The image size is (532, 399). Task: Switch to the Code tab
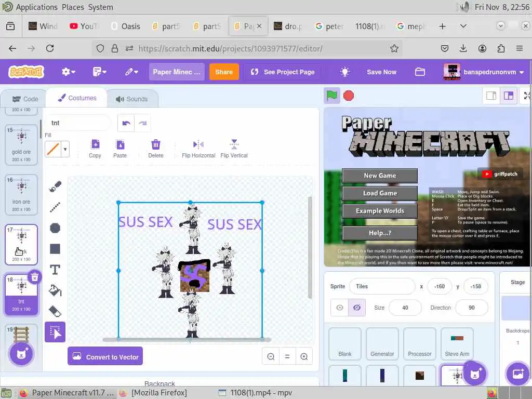coord(25,99)
